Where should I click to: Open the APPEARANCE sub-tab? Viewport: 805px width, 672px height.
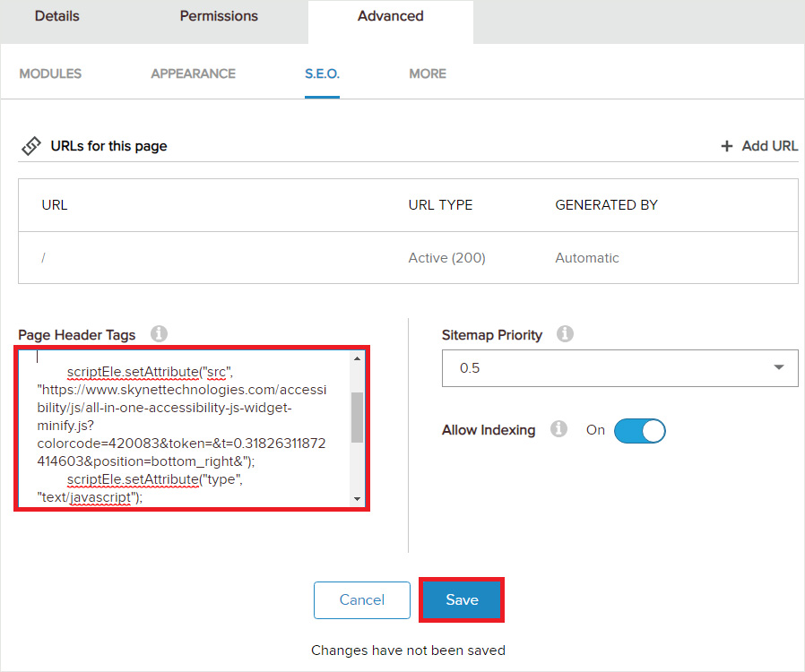pos(193,73)
